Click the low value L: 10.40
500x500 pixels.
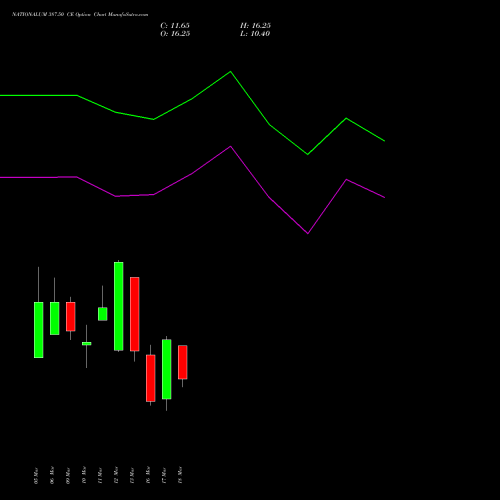pos(255,34)
